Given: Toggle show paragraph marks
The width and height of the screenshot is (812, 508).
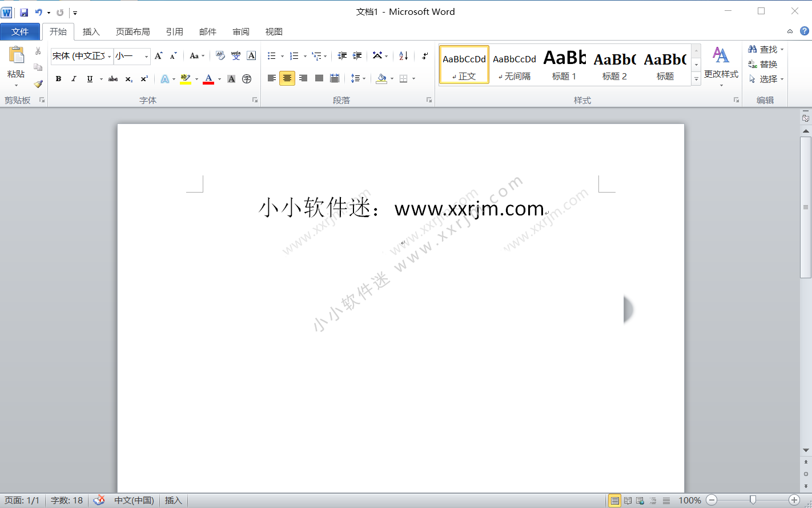Looking at the screenshot, I should pos(425,55).
